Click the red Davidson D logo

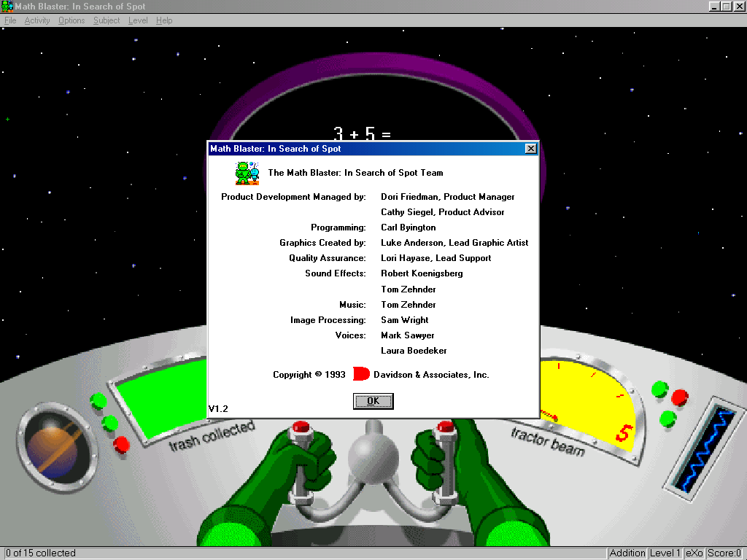361,374
